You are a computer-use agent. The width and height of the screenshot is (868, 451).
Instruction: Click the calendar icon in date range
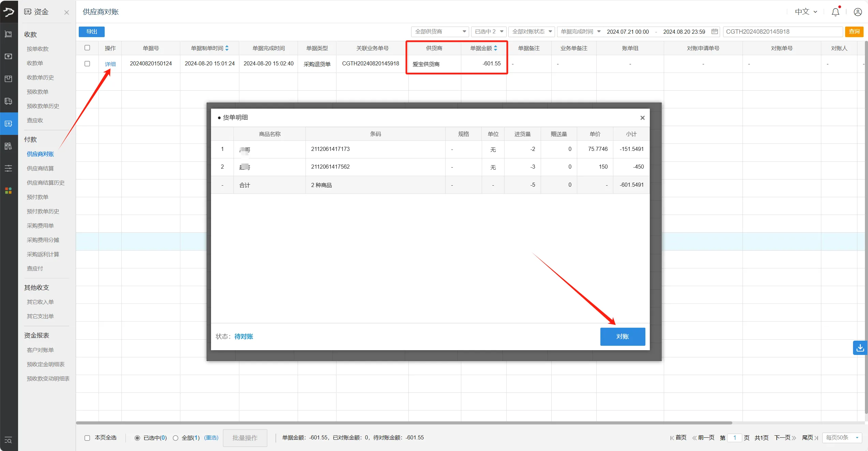tap(715, 32)
